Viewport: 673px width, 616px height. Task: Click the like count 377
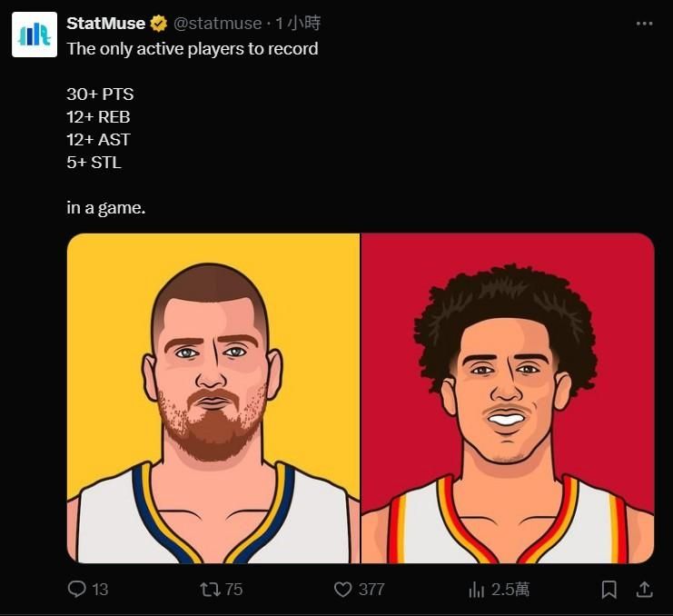tap(371, 590)
